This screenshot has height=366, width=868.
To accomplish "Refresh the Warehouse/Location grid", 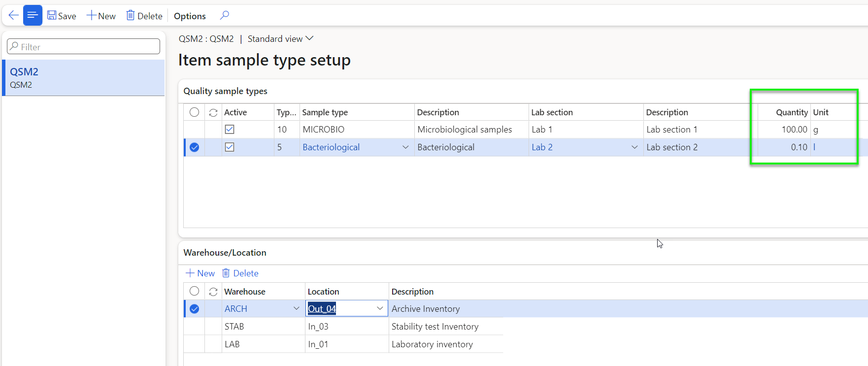I will [213, 292].
